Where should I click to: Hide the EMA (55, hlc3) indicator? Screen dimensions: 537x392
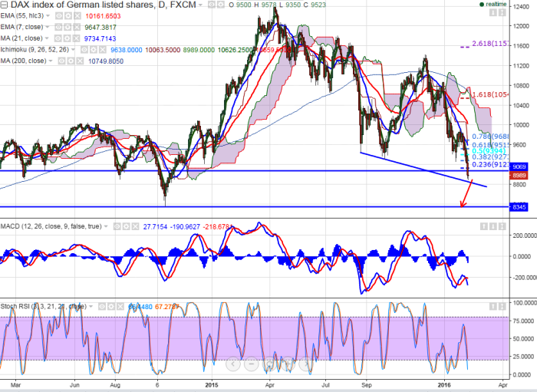click(x=59, y=16)
